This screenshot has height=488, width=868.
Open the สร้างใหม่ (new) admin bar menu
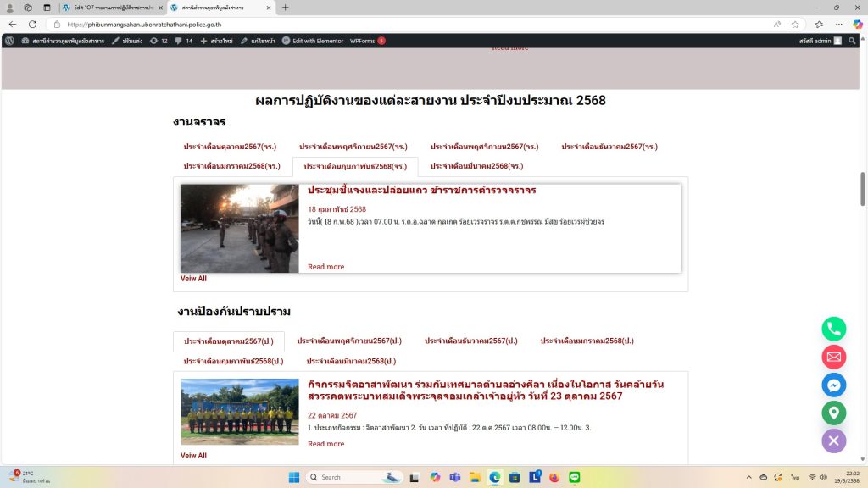[216, 41]
